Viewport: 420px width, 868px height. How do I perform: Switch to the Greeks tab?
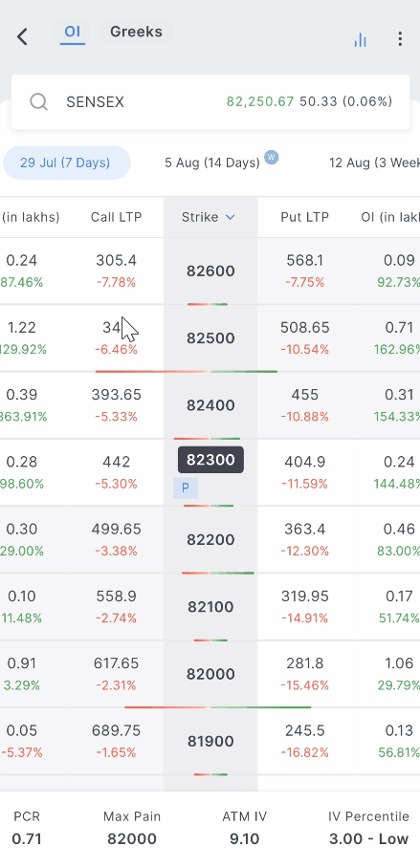(x=136, y=32)
